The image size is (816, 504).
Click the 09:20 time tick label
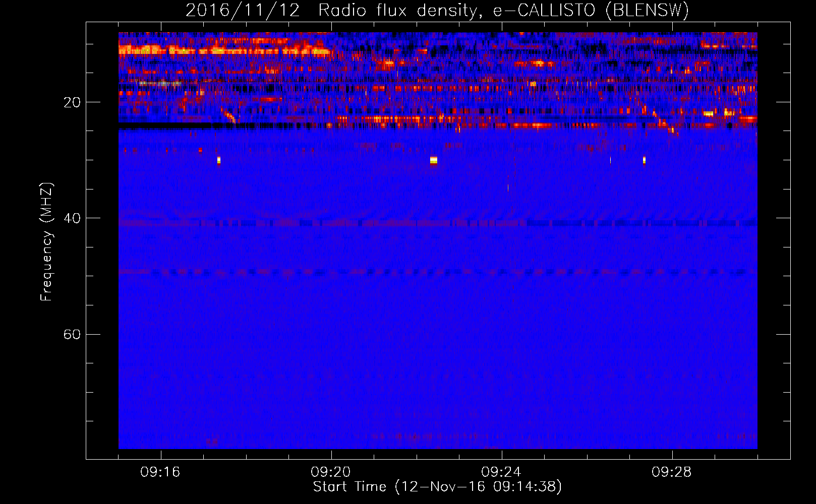(331, 472)
